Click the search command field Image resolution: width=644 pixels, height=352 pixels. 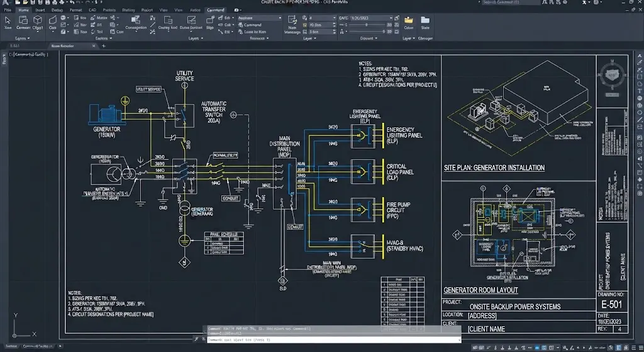(511, 3)
